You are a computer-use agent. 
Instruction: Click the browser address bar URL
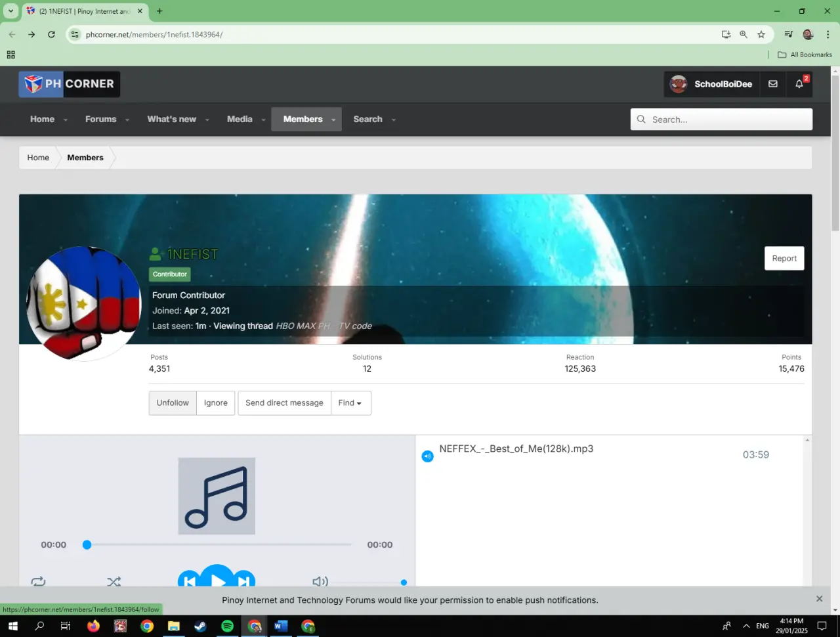154,34
